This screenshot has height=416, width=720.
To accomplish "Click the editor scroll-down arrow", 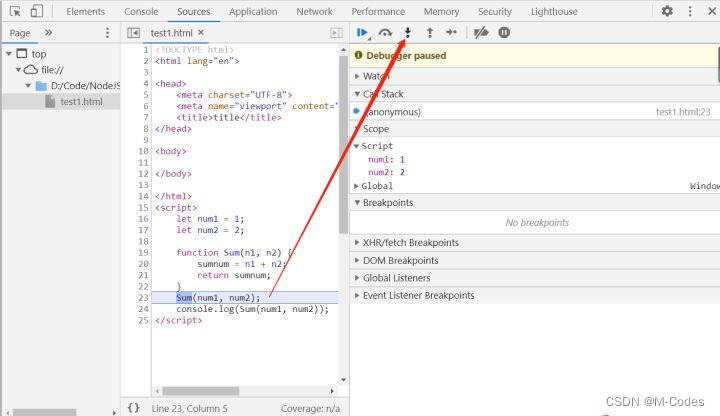I will (343, 380).
